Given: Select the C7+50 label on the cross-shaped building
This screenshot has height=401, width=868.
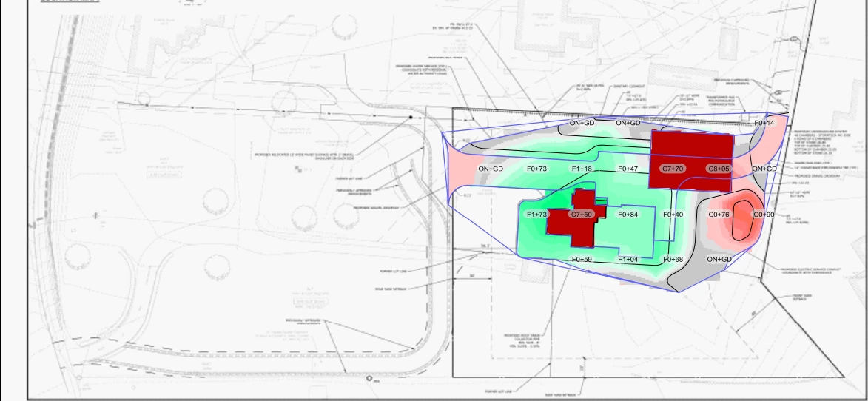Looking at the screenshot, I should pyautogui.click(x=581, y=214).
